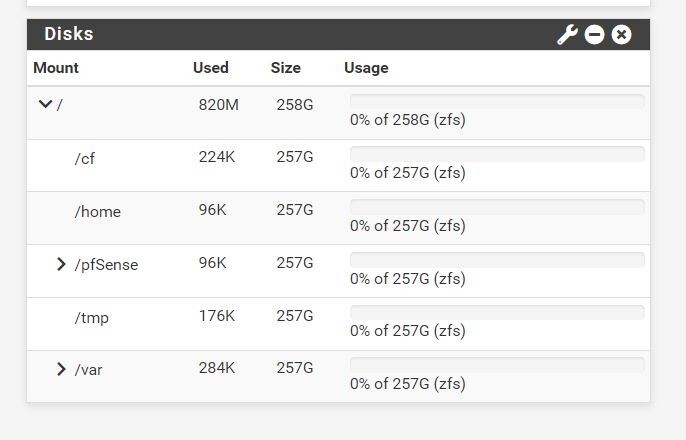Click the /var mount name

point(89,370)
